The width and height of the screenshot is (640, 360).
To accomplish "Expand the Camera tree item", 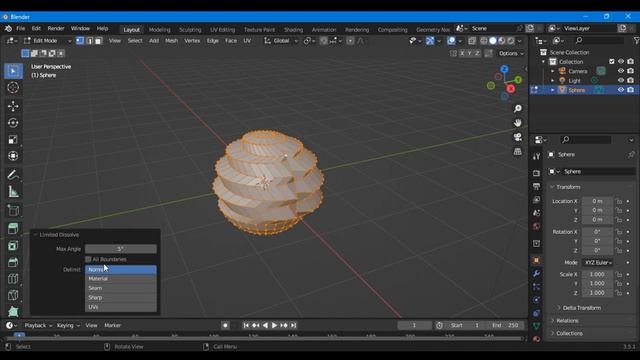I will [x=553, y=71].
